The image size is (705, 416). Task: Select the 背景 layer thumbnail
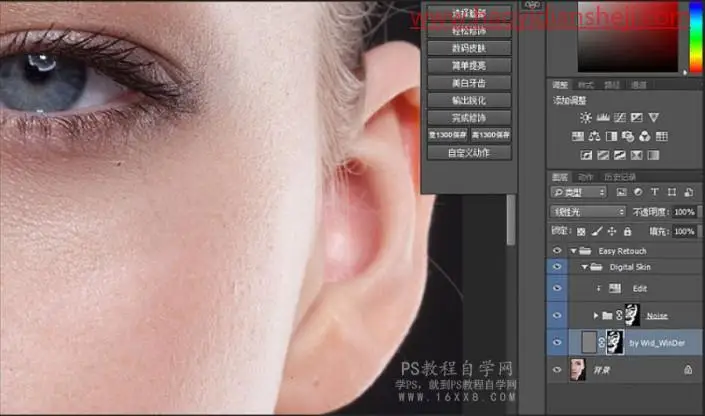(x=578, y=370)
